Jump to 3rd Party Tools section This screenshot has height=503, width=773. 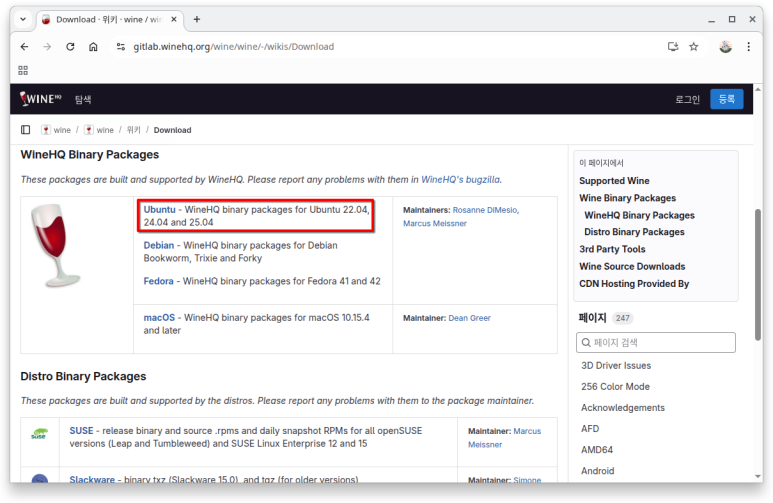point(612,249)
